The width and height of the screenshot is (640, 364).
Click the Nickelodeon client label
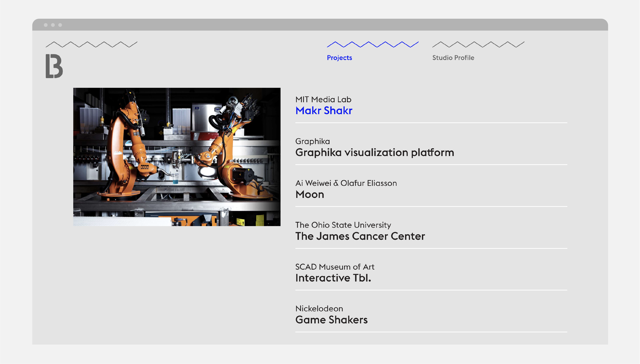click(x=319, y=309)
